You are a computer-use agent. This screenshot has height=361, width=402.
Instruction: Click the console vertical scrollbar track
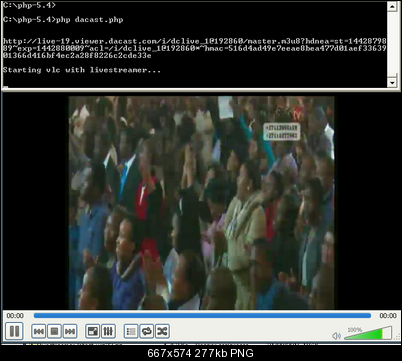pyautogui.click(x=392, y=44)
